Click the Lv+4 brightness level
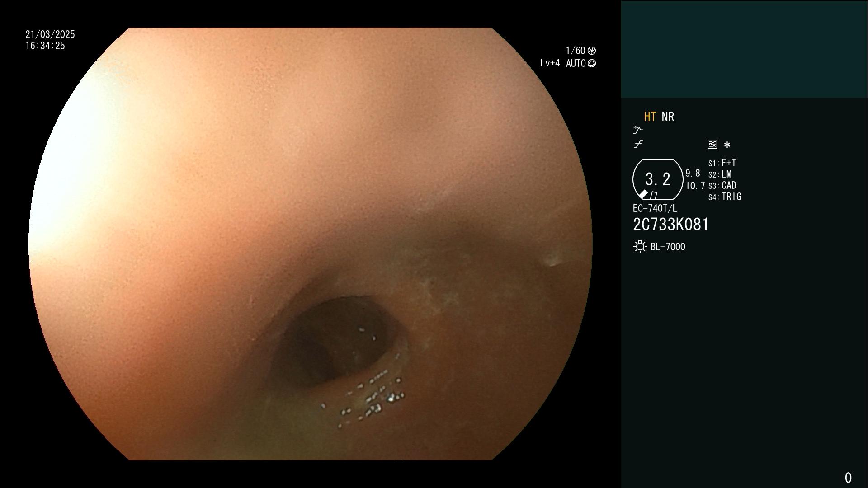The image size is (868, 488). tap(550, 63)
